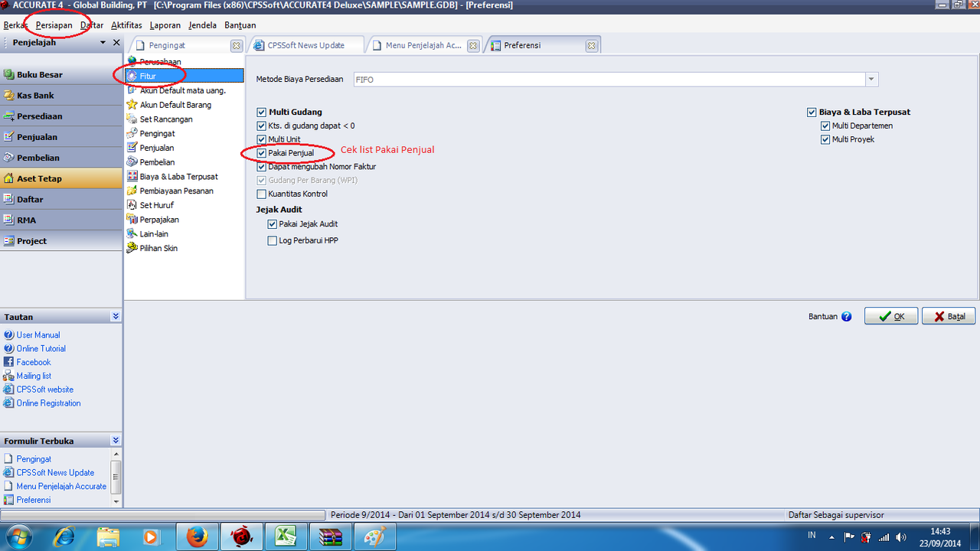Select Biaya & Laba Terpusat icon

132,177
